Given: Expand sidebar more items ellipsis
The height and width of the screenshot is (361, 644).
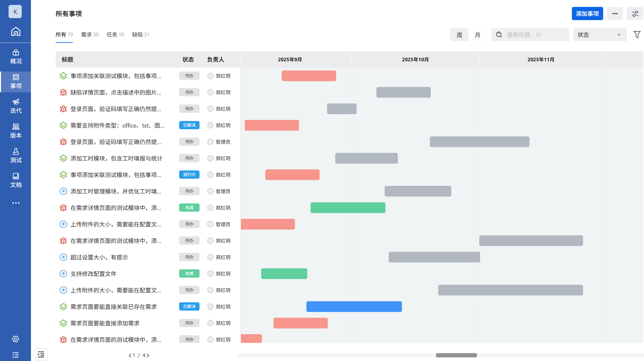Looking at the screenshot, I should tap(15, 203).
